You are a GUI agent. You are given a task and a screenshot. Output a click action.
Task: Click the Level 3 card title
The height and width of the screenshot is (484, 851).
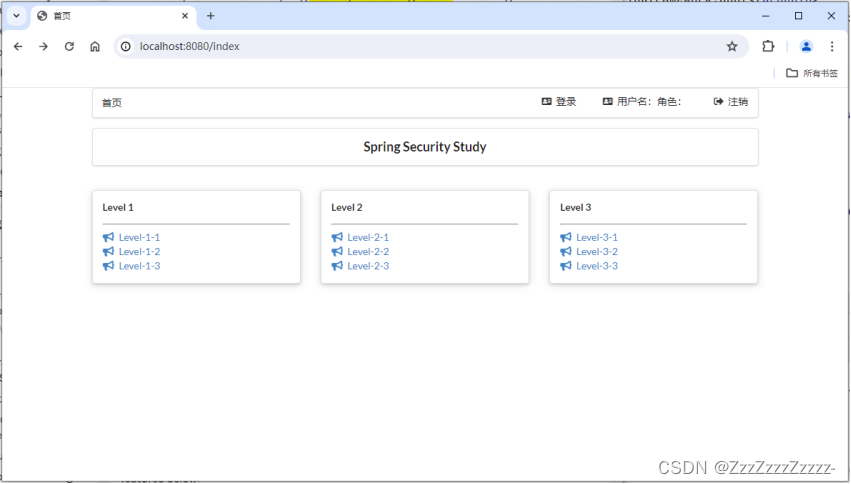pyautogui.click(x=576, y=208)
